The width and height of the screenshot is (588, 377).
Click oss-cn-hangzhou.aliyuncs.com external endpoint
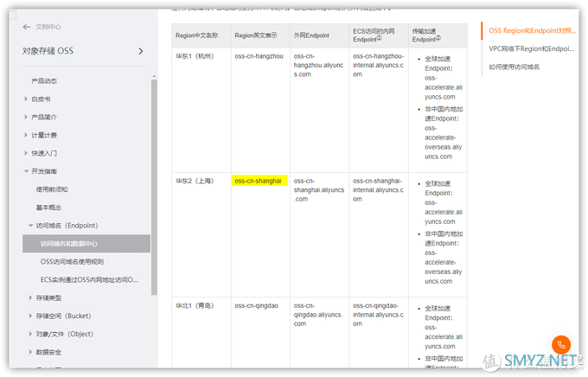coord(318,65)
